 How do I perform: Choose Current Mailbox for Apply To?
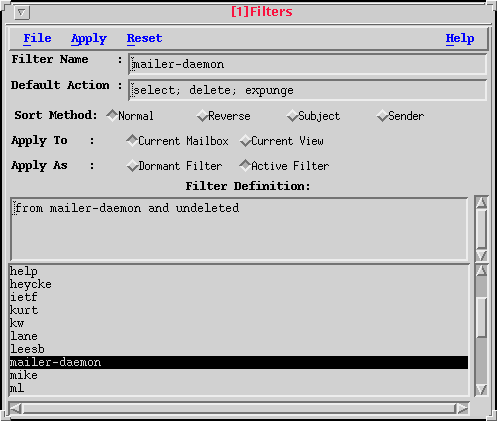[x=177, y=141]
